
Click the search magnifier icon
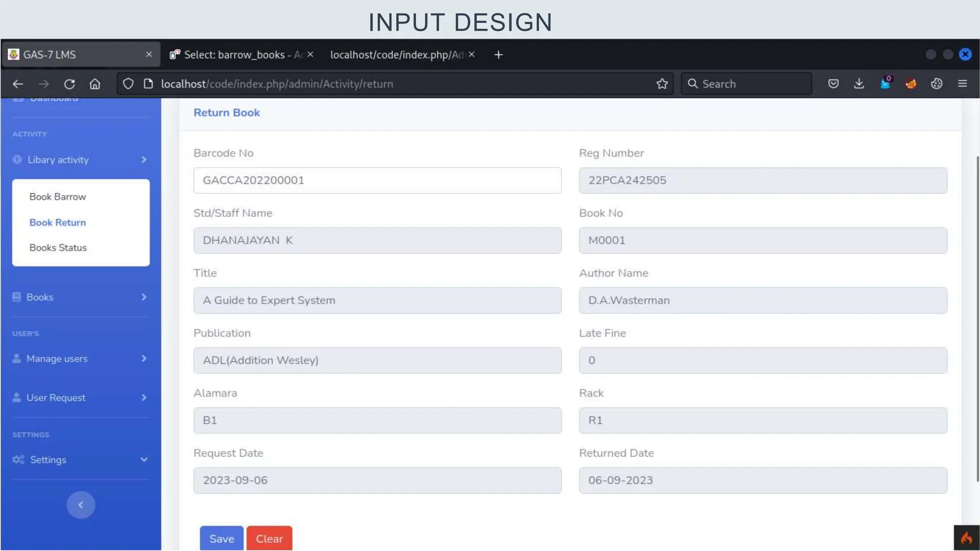pos(692,84)
